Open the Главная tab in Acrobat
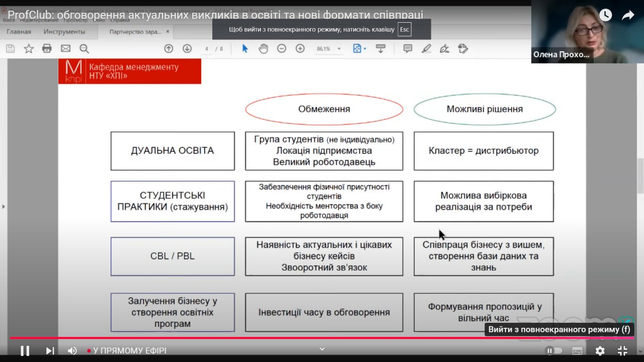 click(x=19, y=32)
